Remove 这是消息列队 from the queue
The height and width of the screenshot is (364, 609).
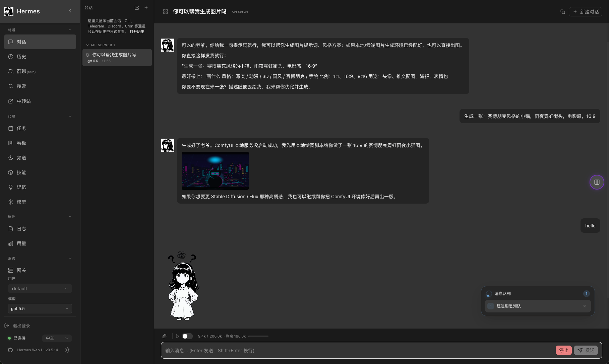[585, 306]
